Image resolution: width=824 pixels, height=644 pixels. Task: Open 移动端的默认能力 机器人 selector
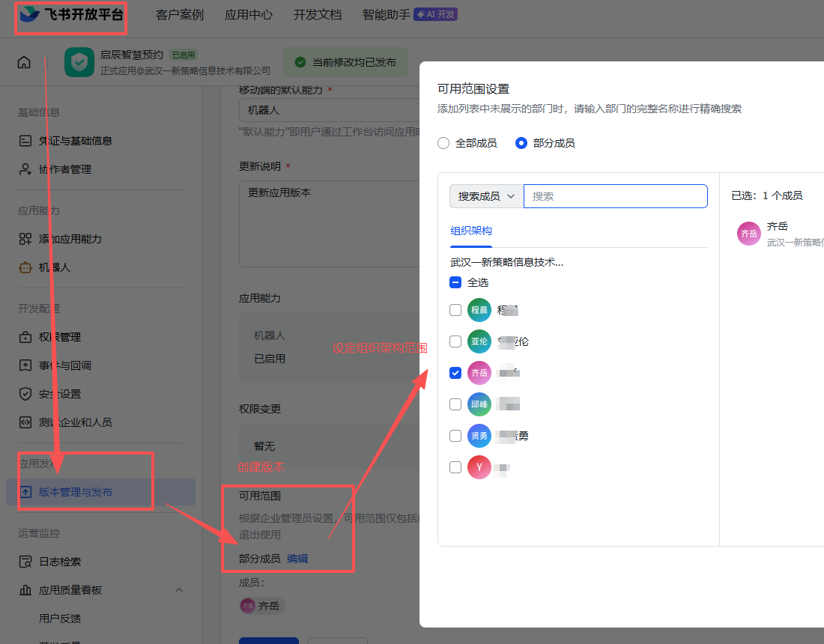click(329, 110)
